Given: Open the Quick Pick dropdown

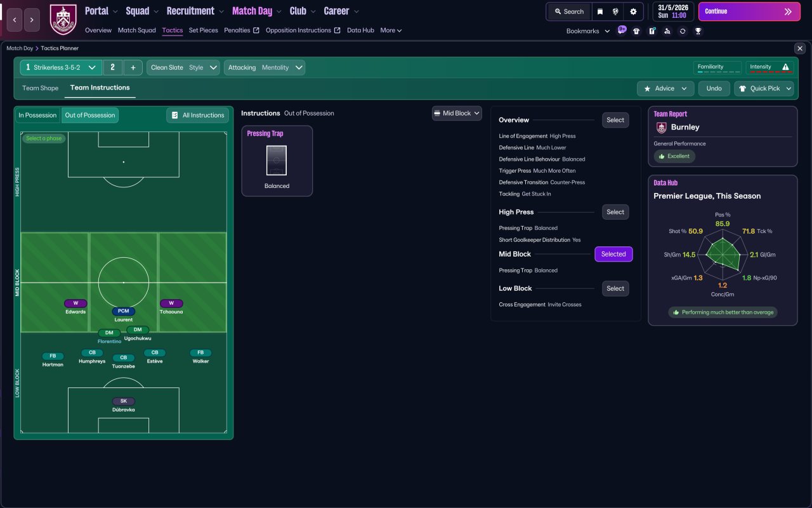Looking at the screenshot, I should click(764, 88).
